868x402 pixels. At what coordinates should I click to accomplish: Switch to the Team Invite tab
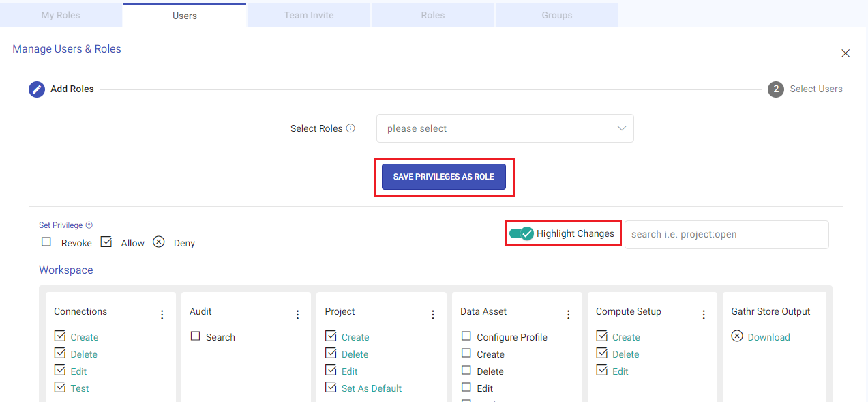click(x=309, y=15)
